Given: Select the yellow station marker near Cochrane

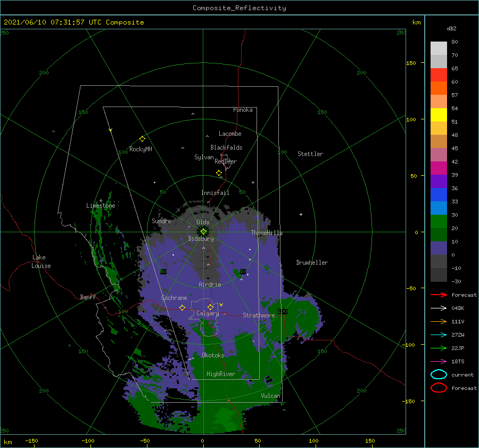Looking at the screenshot, I should point(182,307).
